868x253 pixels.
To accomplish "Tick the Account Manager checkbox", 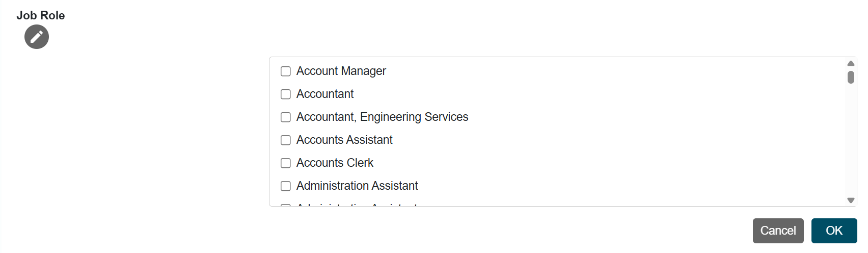I will (x=286, y=71).
